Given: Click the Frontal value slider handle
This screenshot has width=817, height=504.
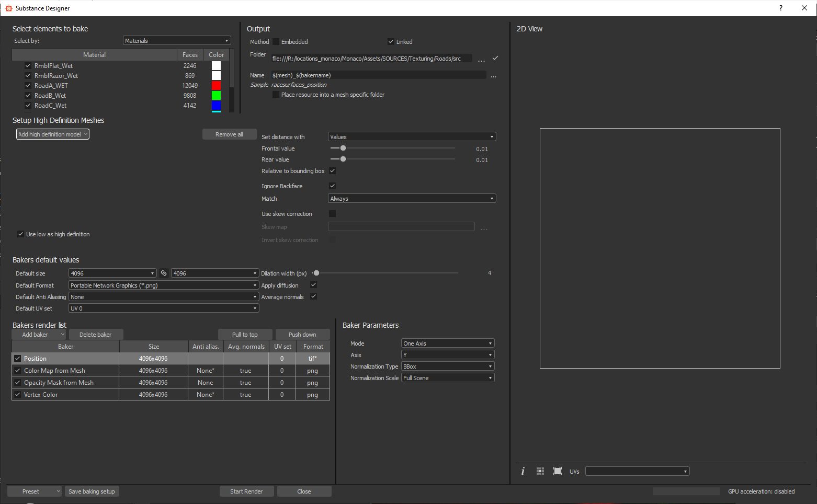Looking at the screenshot, I should [x=343, y=148].
